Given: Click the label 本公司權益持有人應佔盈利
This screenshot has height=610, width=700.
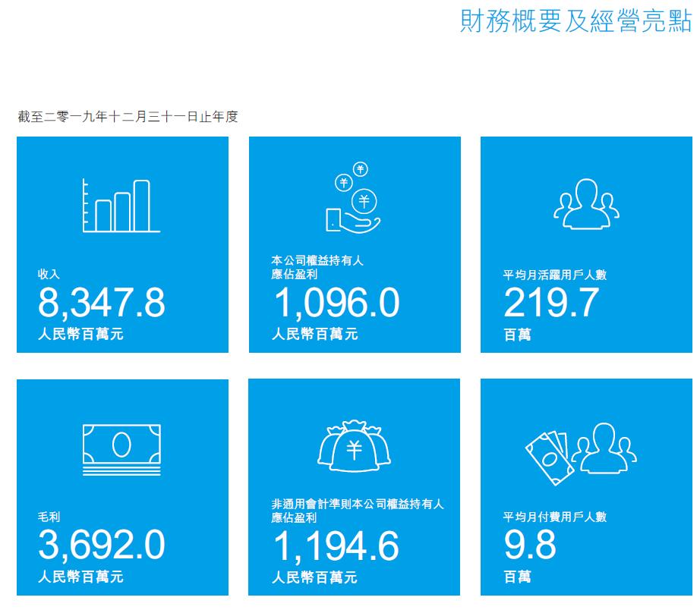Looking at the screenshot, I should pos(317,267).
